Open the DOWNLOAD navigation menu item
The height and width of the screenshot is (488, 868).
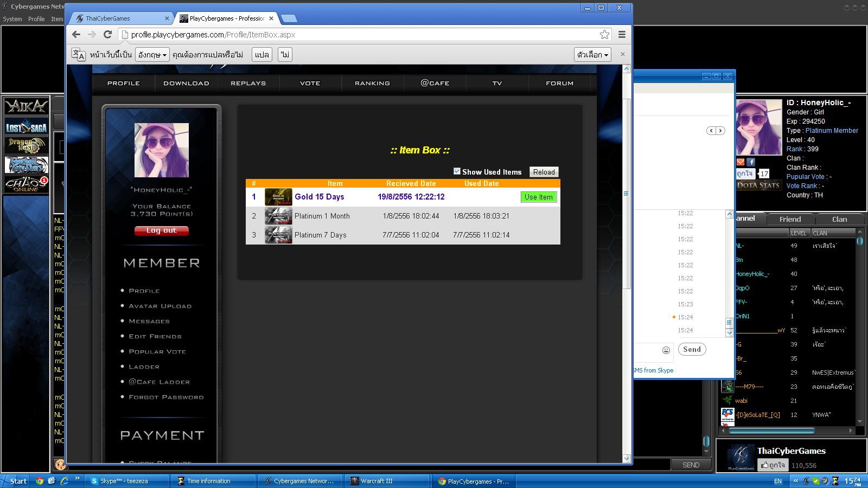point(186,84)
